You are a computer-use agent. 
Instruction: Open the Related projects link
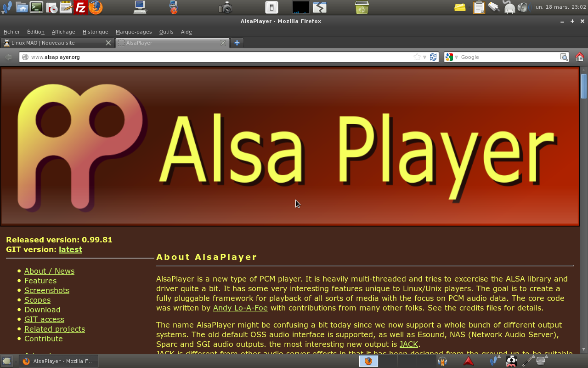[x=55, y=329]
